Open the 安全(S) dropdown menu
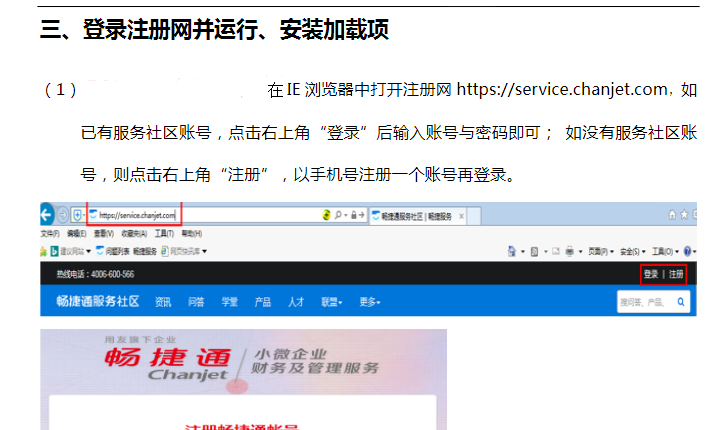The width and height of the screenshot is (725, 430). click(x=633, y=251)
